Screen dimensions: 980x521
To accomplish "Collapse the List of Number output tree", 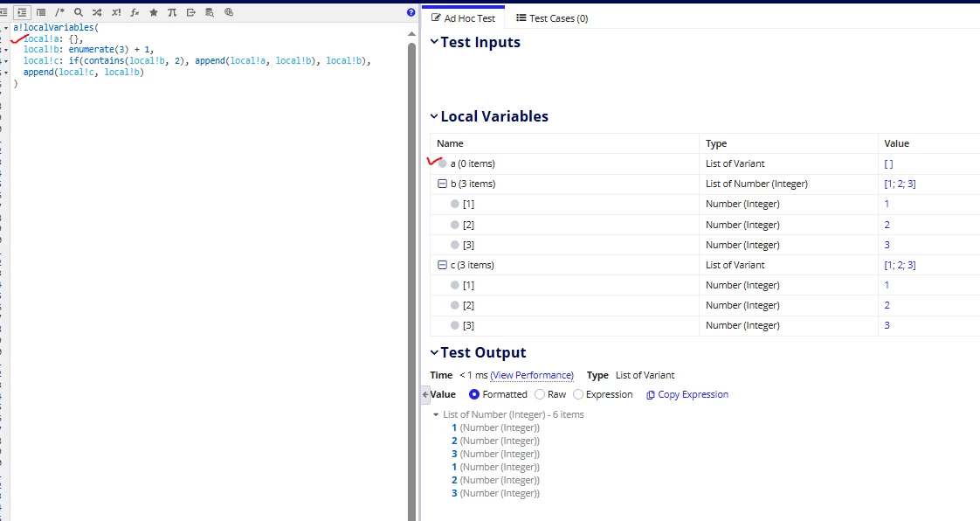I will pyautogui.click(x=436, y=414).
